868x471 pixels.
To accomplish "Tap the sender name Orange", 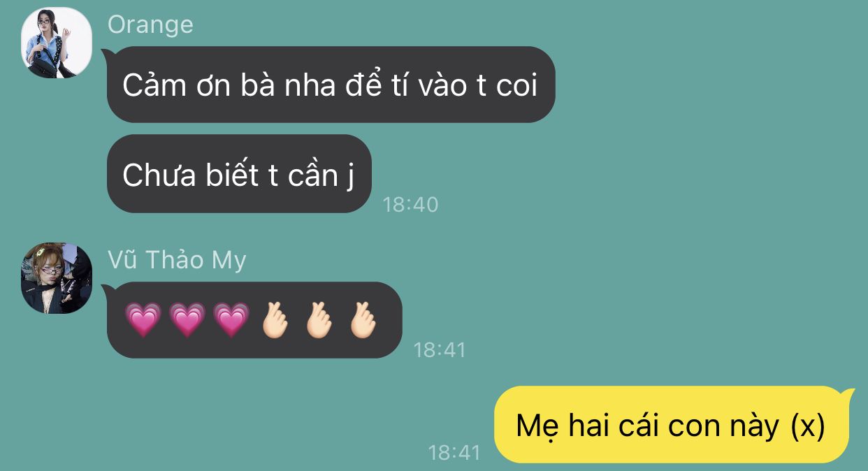I will tap(150, 24).
